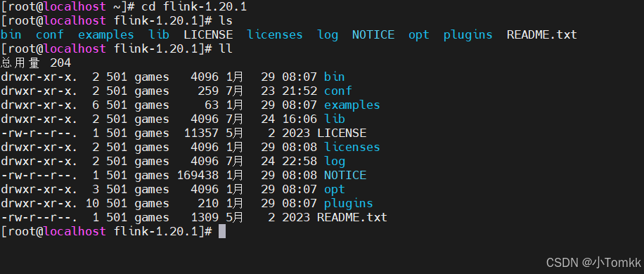Click the timestamp "16:06" in the lib row
This screenshot has height=274, width=644.
point(300,119)
